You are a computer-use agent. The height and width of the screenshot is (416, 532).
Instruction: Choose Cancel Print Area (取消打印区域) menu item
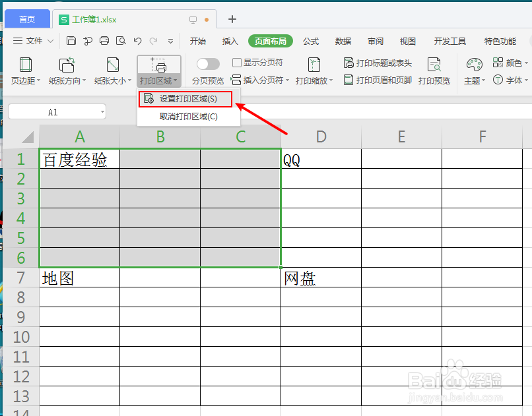(x=188, y=117)
